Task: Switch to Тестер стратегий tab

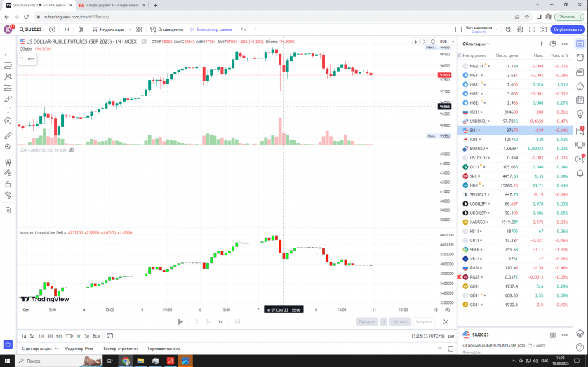Action: [x=119, y=348]
